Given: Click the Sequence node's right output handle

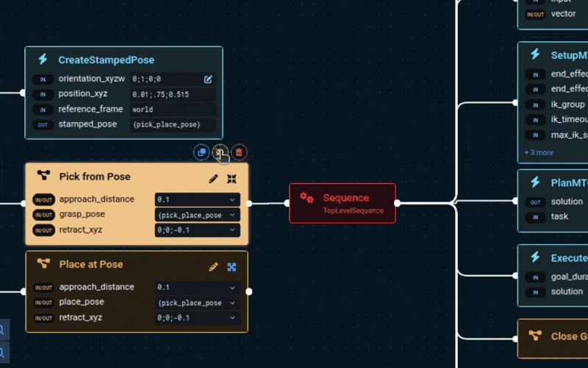Looking at the screenshot, I should point(397,203).
